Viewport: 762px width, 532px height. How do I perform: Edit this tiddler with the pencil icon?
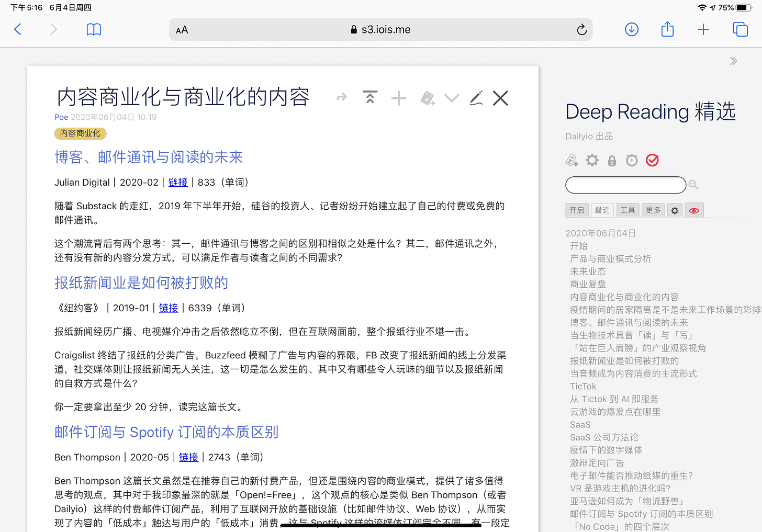476,98
